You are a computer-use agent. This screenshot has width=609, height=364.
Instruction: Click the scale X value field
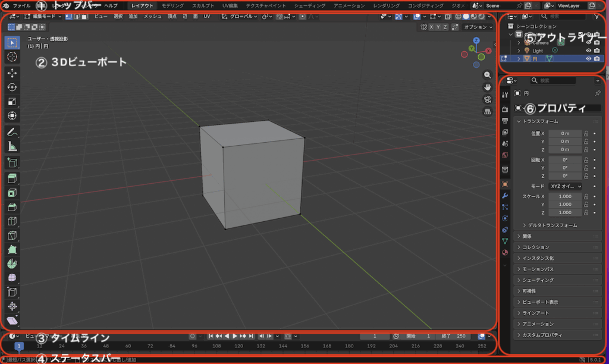565,196
